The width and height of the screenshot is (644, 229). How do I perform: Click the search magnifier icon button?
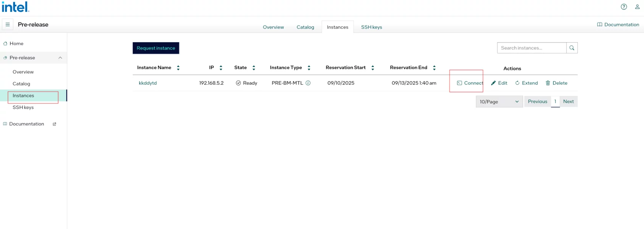point(572,48)
